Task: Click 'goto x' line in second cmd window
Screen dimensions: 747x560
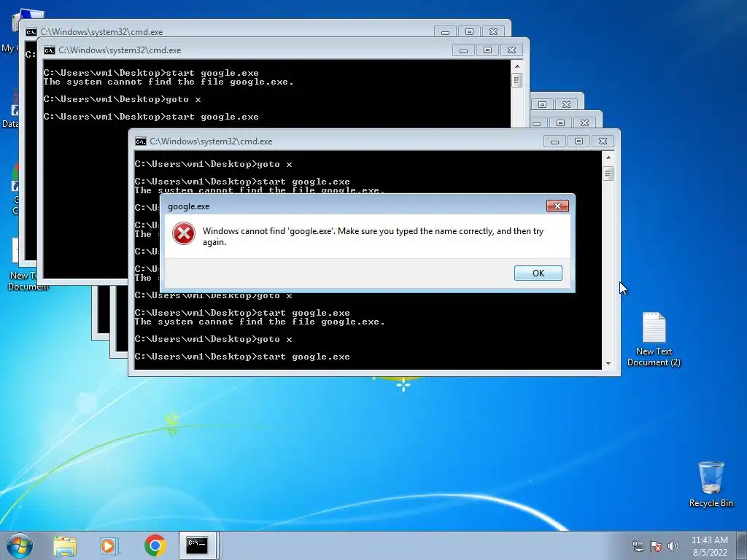Action: coord(122,99)
